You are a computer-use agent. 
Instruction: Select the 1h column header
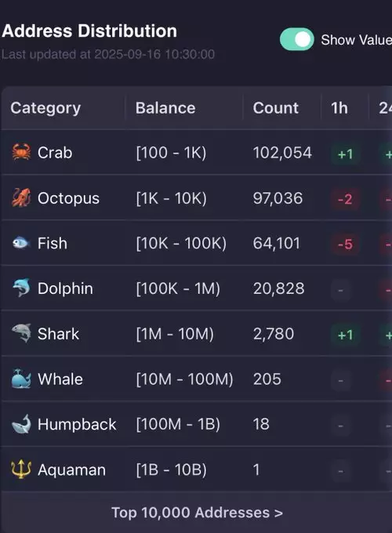tap(339, 108)
